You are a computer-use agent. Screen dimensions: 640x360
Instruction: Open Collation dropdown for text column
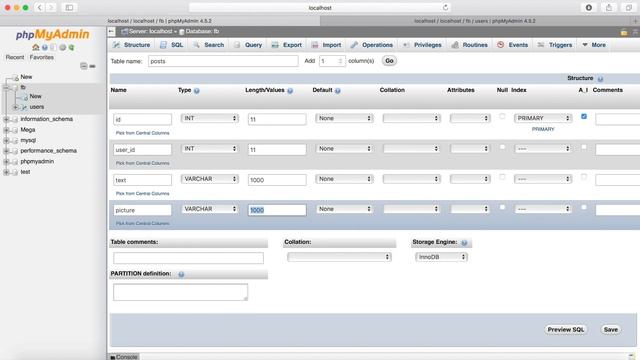point(411,179)
